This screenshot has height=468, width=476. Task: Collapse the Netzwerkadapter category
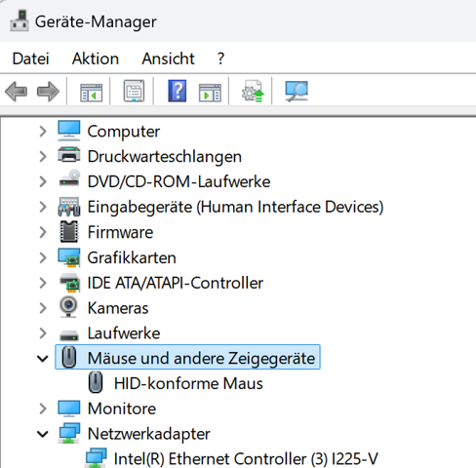43,434
